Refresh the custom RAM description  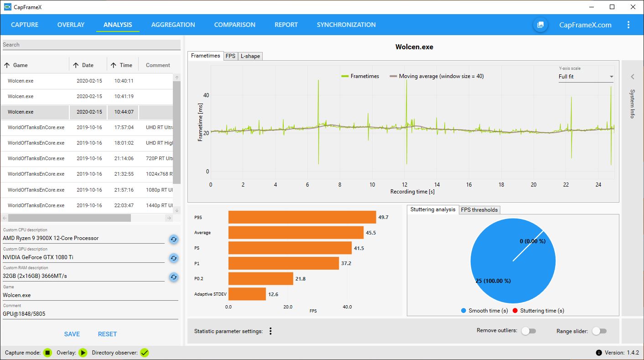(x=173, y=277)
